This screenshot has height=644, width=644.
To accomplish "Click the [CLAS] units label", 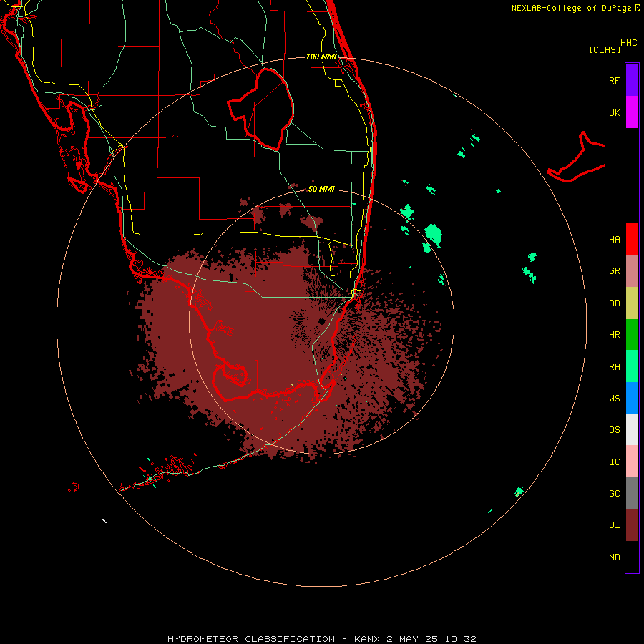I will (x=605, y=49).
